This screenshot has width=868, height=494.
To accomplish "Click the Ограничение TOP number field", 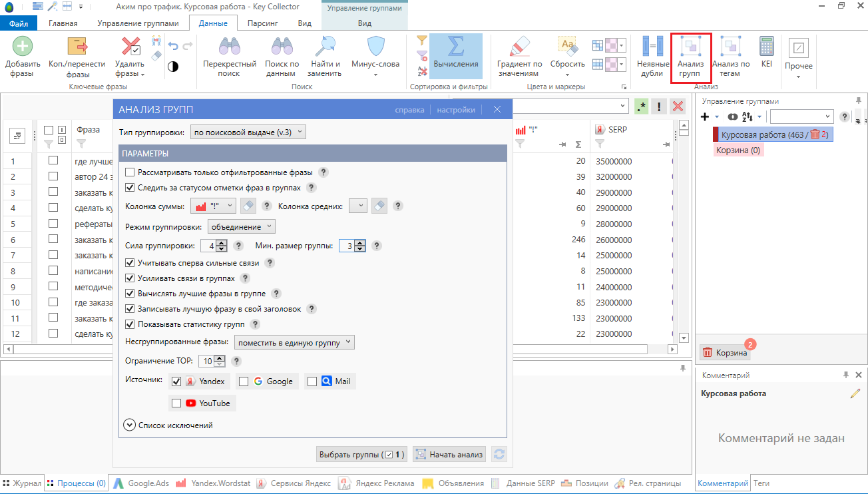I will [x=207, y=361].
